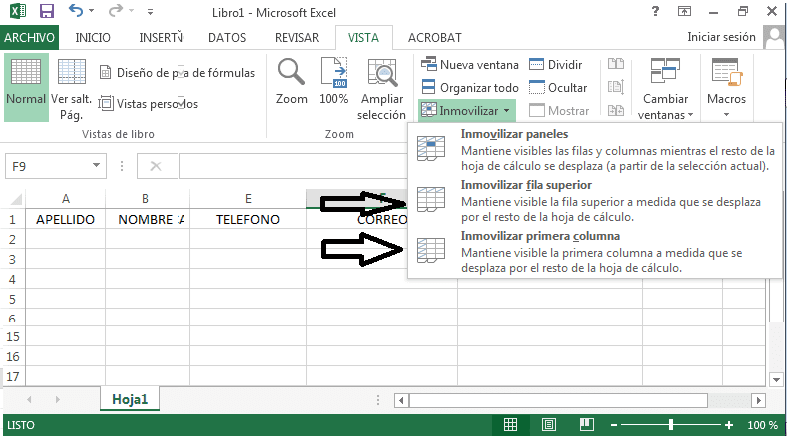Click the formula bar cancel X
806x436 pixels.
[x=156, y=166]
